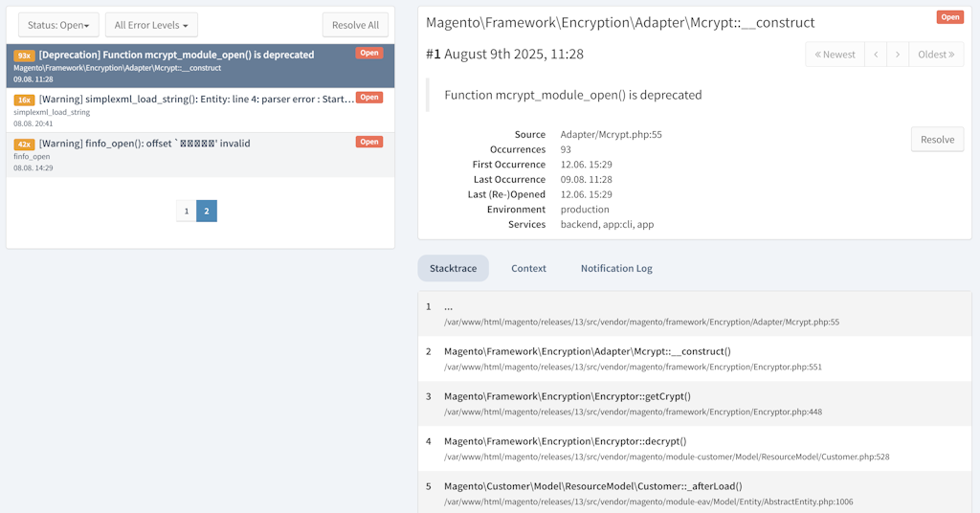Click Services value backend, app:cli, app

click(x=608, y=224)
